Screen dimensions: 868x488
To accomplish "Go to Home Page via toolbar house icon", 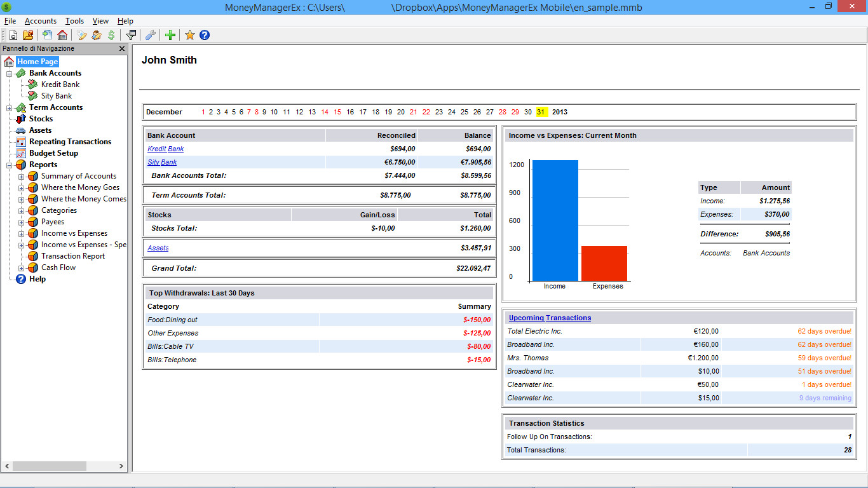I will (x=62, y=35).
